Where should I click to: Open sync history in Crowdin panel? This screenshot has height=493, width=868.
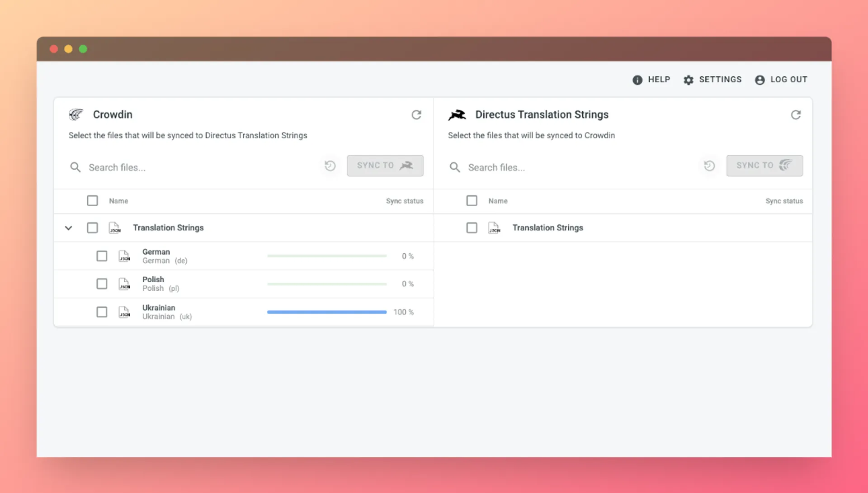click(x=330, y=166)
